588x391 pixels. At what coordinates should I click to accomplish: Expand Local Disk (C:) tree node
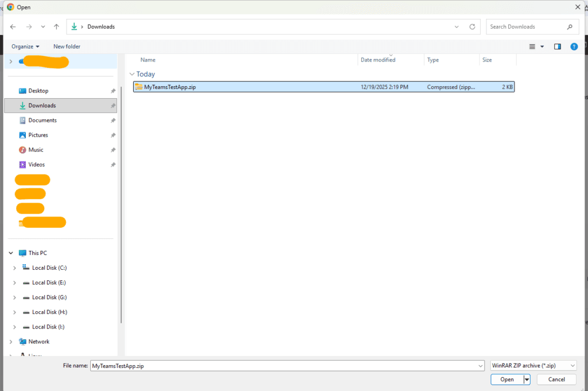tap(14, 268)
